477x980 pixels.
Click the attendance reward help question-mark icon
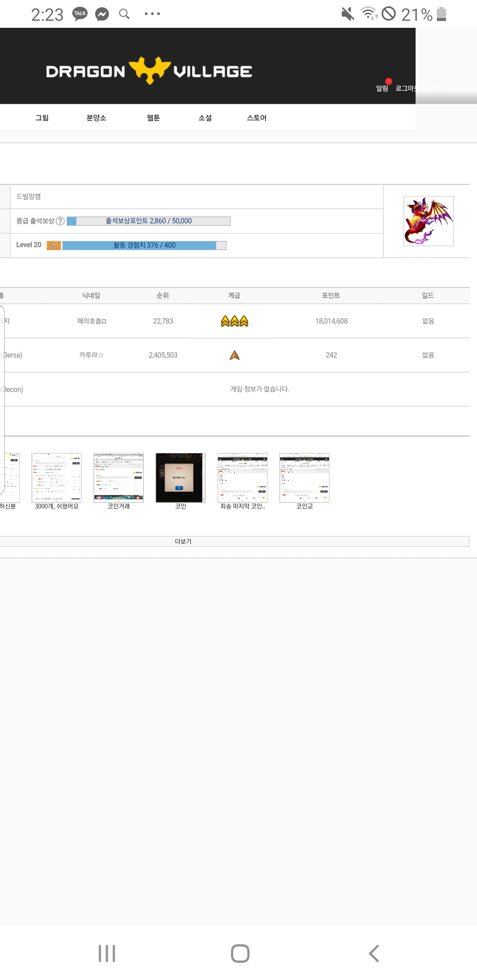coord(61,221)
